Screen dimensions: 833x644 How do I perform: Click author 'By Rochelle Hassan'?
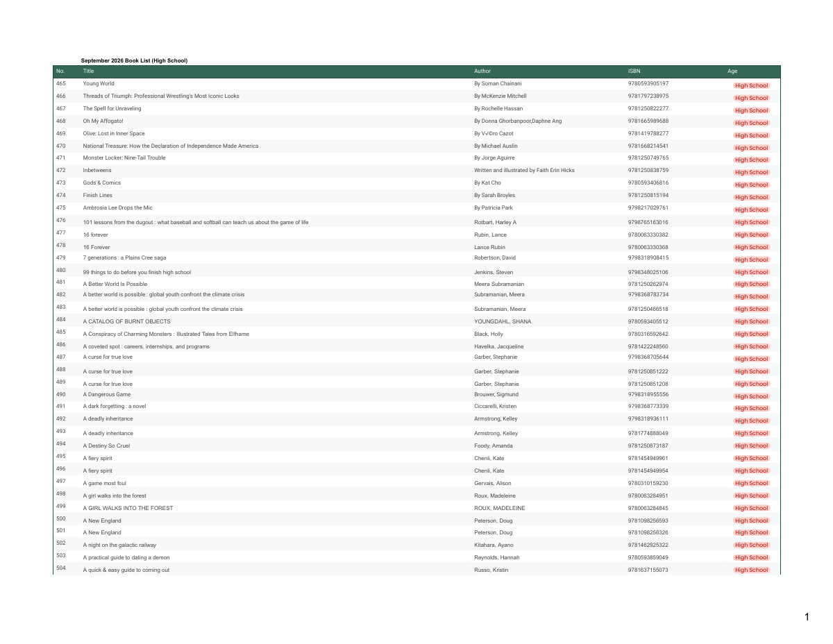pos(498,108)
